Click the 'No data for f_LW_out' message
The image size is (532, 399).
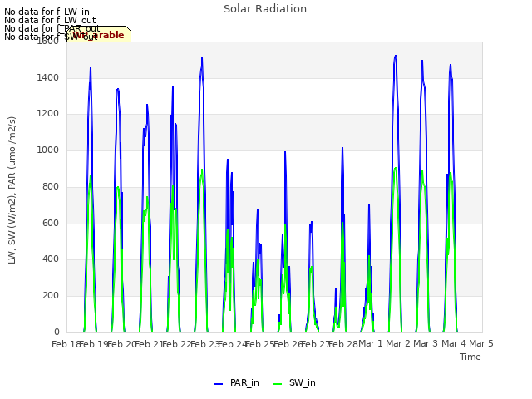tap(50, 20)
